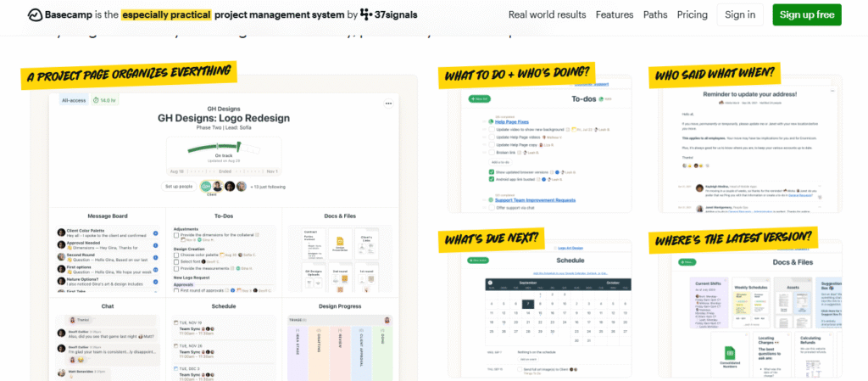The width and height of the screenshot is (868, 381).
Task: Open the project To-Dos section heading
Action: point(224,216)
